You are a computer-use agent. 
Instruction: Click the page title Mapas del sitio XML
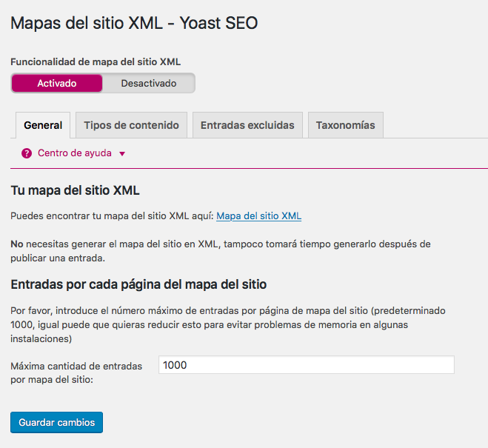134,23
